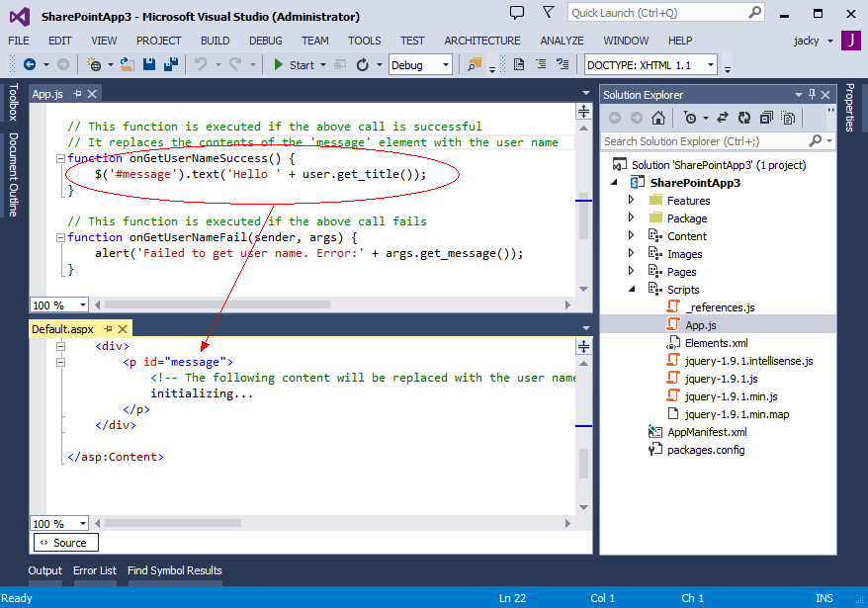Open the Properties side tab
The width and height of the screenshot is (868, 608).
(850, 108)
